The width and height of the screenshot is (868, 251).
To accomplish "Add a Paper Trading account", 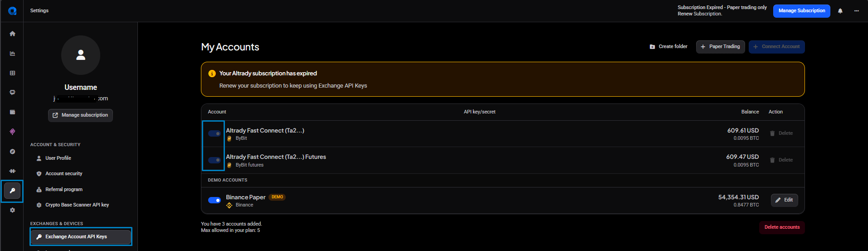I will [720, 47].
